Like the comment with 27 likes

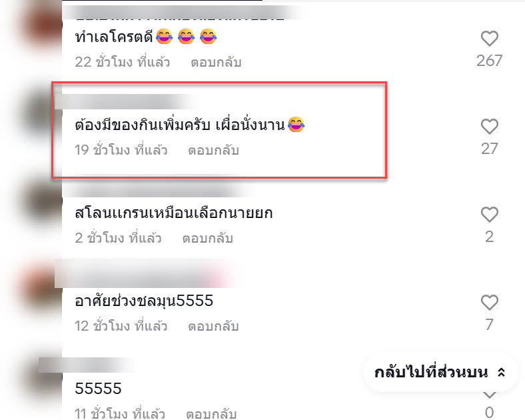pyautogui.click(x=490, y=127)
